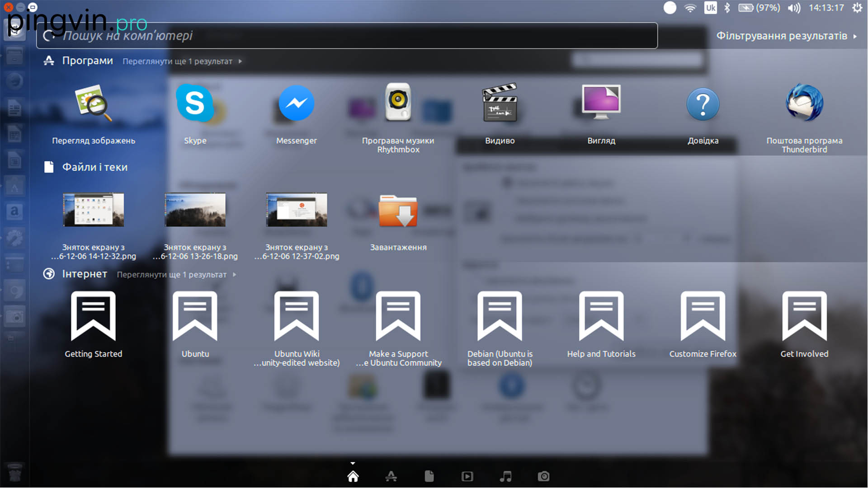The width and height of the screenshot is (868, 488).
Task: Click the Файли і теки category header
Action: pyautogui.click(x=95, y=167)
